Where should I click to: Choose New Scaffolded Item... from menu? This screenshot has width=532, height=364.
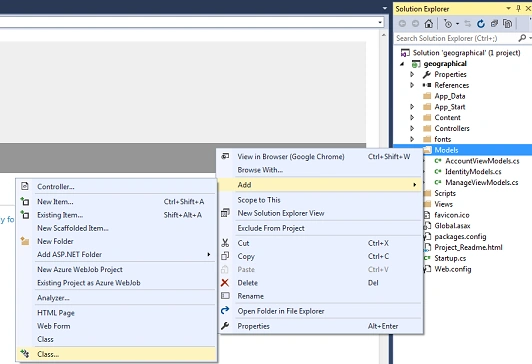73,228
